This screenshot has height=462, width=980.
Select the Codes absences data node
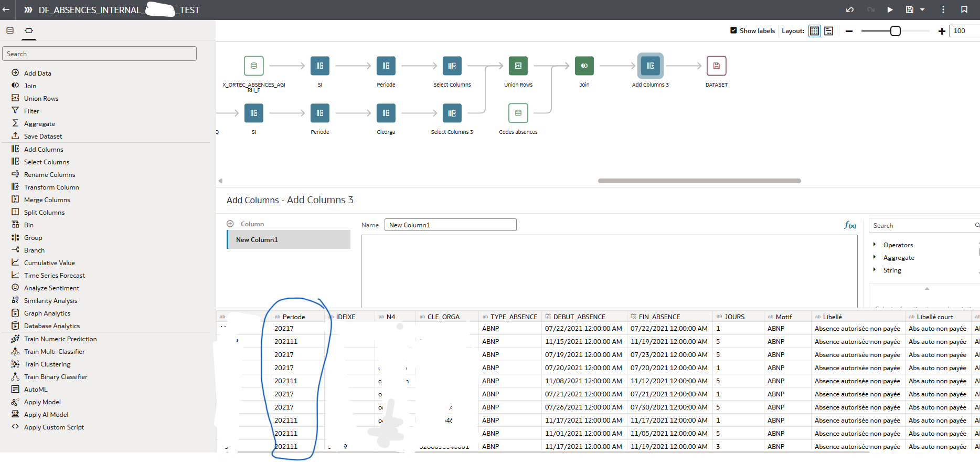[518, 113]
